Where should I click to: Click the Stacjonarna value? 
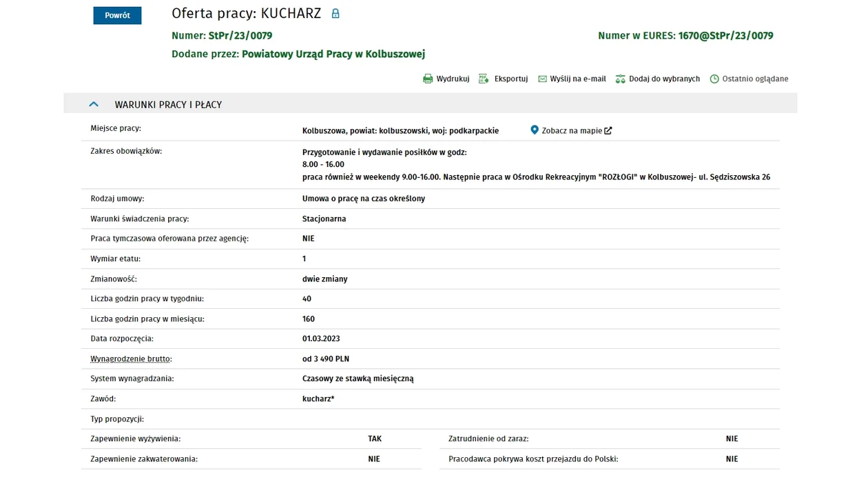324,219
